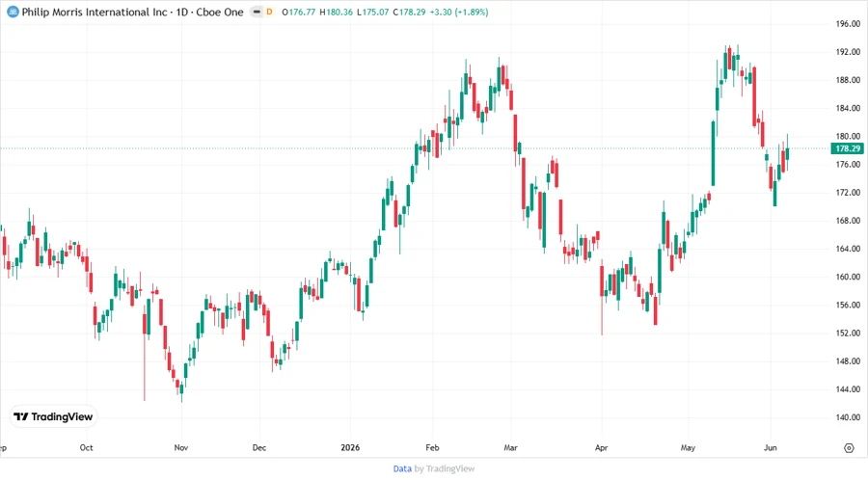The width and height of the screenshot is (868, 480).
Task: Click the 156.00 price axis label
Action: (848, 306)
